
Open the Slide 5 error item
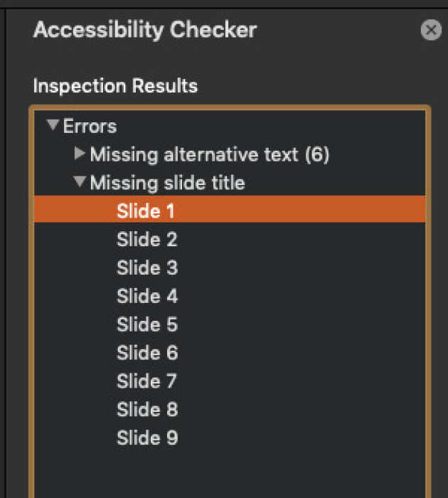pos(146,324)
